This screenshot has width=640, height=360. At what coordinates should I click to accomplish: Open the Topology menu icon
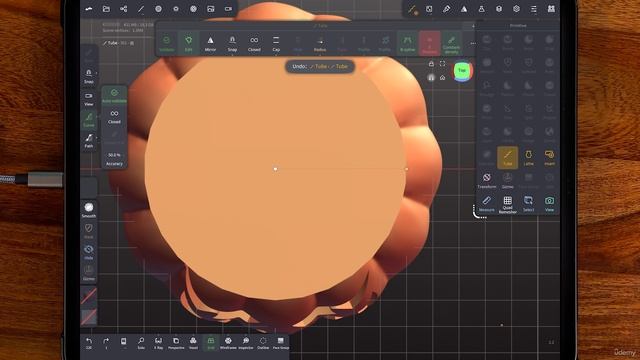click(141, 9)
